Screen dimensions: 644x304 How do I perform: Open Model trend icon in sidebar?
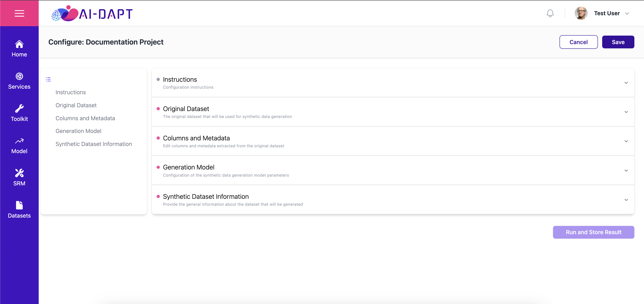pos(19,141)
